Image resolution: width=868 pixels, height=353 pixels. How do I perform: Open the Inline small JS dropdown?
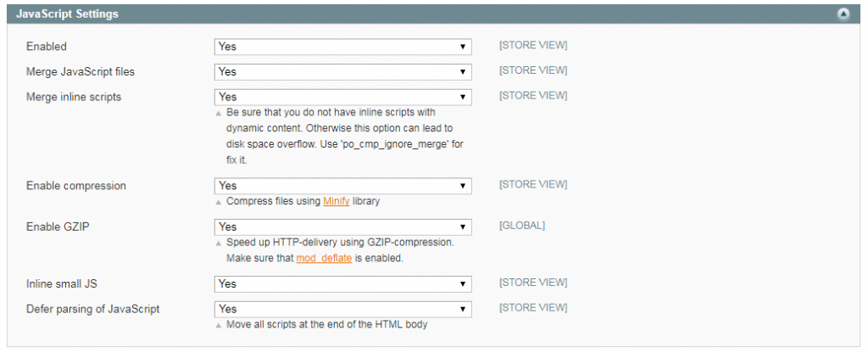(x=342, y=284)
